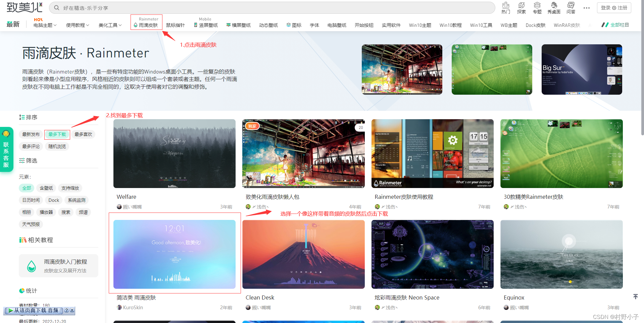Click the 登录 login button
644x323 pixels.
click(x=605, y=7)
